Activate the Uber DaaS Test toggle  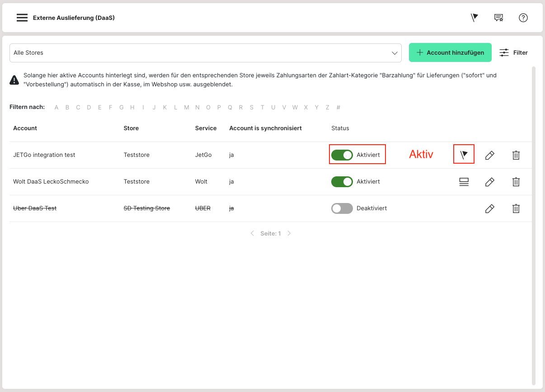[x=342, y=208]
